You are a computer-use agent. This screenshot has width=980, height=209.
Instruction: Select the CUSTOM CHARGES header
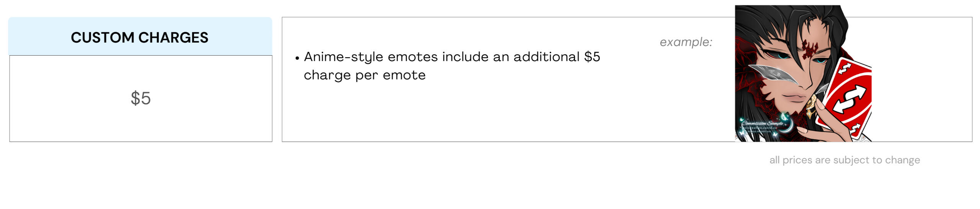[140, 37]
